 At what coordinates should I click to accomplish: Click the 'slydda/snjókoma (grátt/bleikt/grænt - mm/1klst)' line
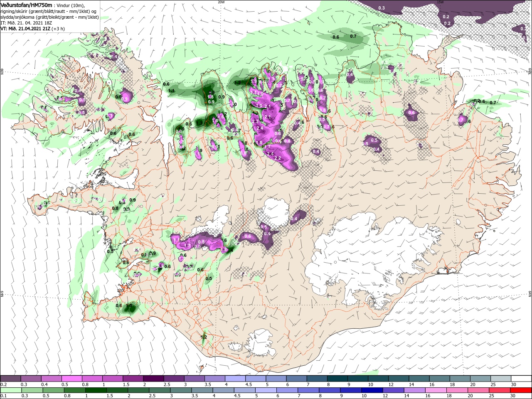[x=49, y=17]
